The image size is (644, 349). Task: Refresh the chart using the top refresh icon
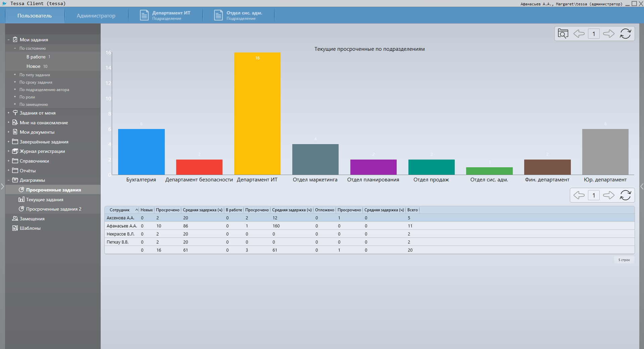pos(625,34)
